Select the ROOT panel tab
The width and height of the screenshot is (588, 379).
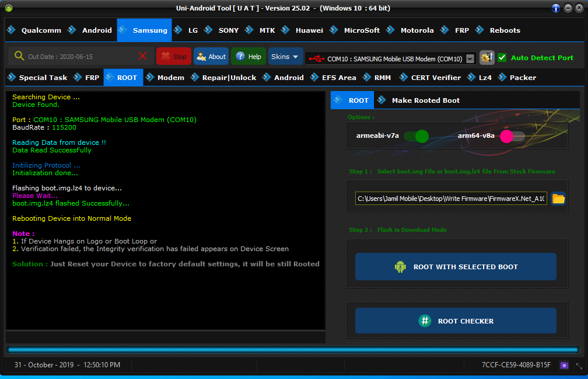click(x=352, y=100)
